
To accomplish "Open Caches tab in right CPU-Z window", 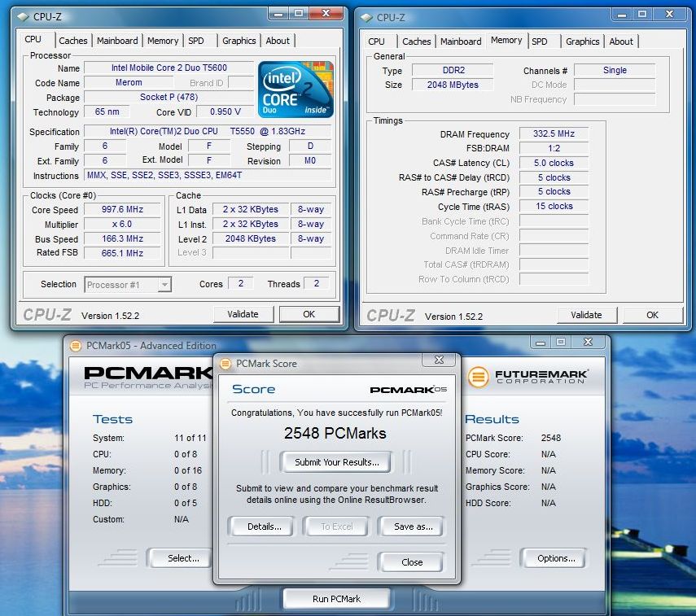I will point(416,42).
